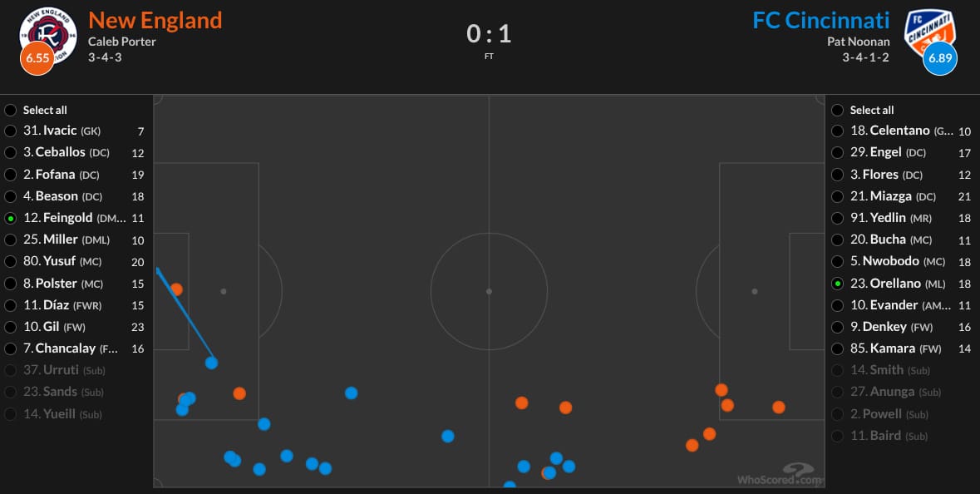This screenshot has width=980, height=494.
Task: Toggle New England's Select all radio button
Action: pyautogui.click(x=10, y=110)
